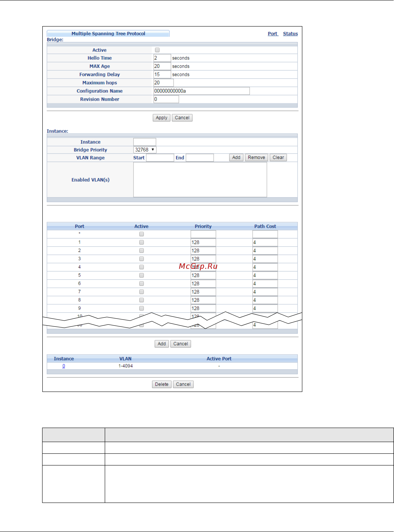The image size is (394, 532).
Task: Click Cancel next to the port Add button
Action: coord(181,344)
